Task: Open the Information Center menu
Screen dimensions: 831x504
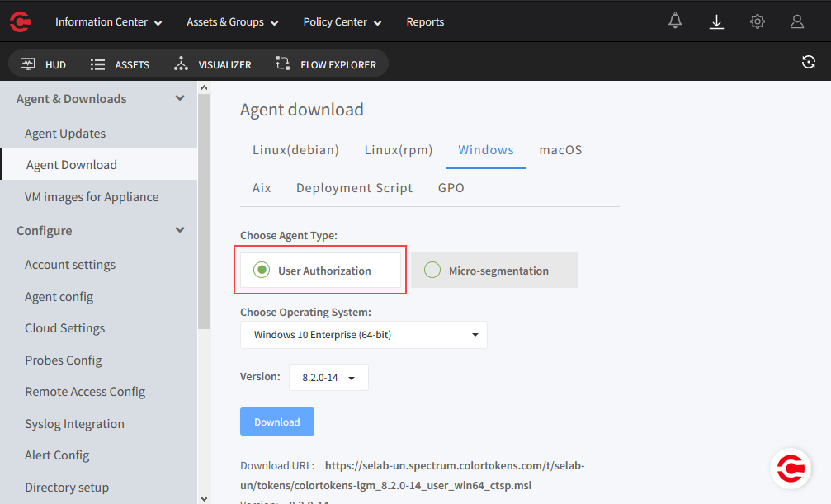Action: pyautogui.click(x=109, y=21)
